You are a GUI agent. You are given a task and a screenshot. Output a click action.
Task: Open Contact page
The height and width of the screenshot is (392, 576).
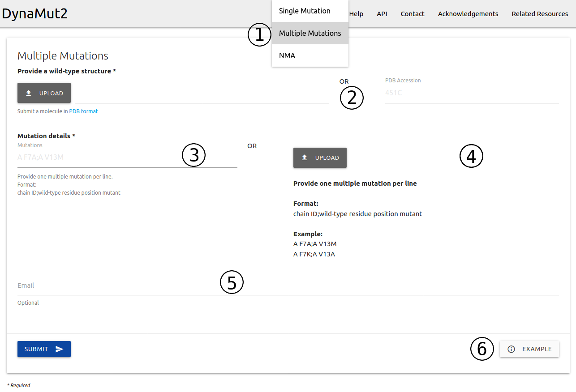(412, 14)
